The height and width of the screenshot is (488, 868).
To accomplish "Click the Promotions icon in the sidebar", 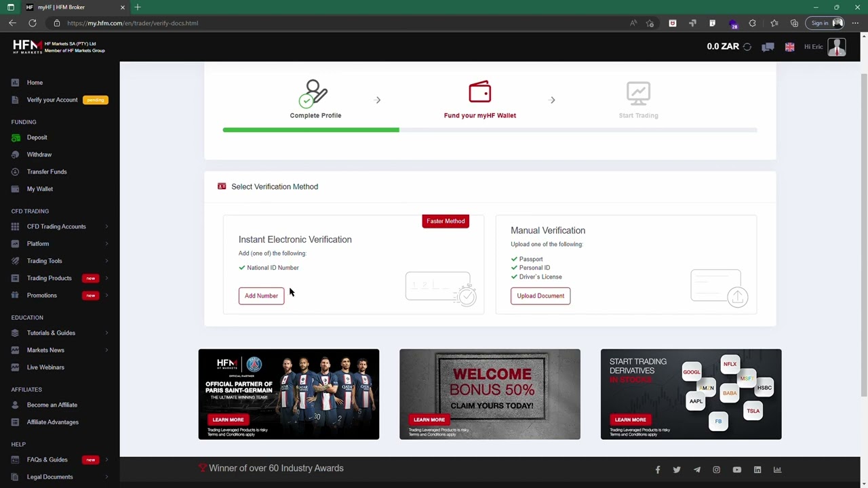I will [x=15, y=296].
